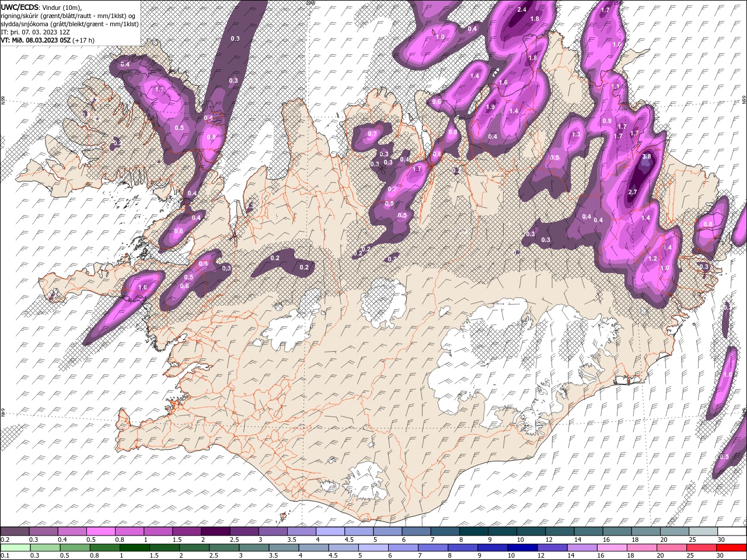Viewport: 747px width, 560px height.
Task: Click the 1.1 precipitation value on the map
Action: 615,86
